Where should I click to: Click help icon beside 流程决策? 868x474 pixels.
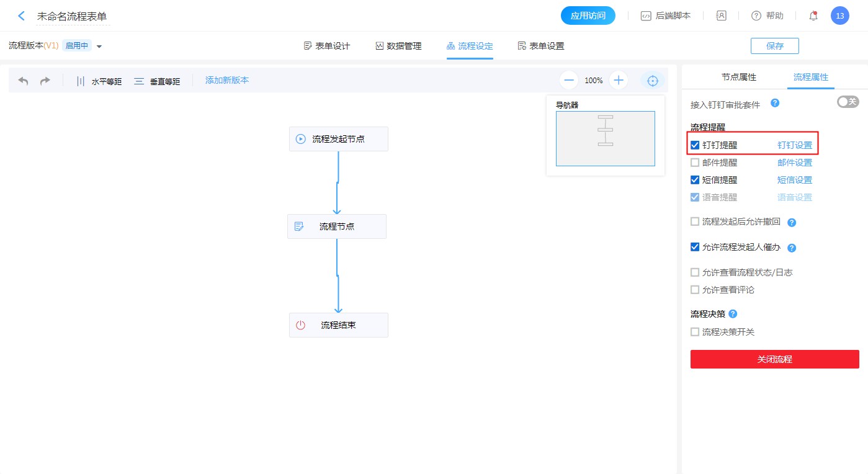click(733, 314)
